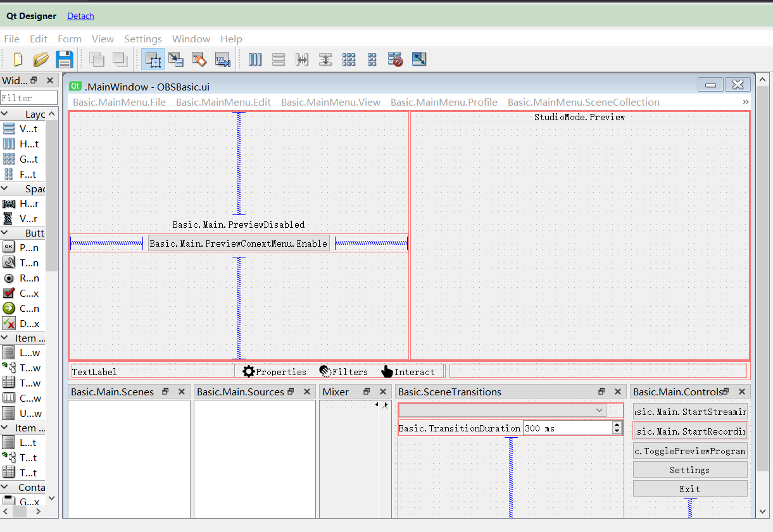Screen dimensions: 773x532
Task: Click the Break Layout toolbar icon
Action: 396,59
